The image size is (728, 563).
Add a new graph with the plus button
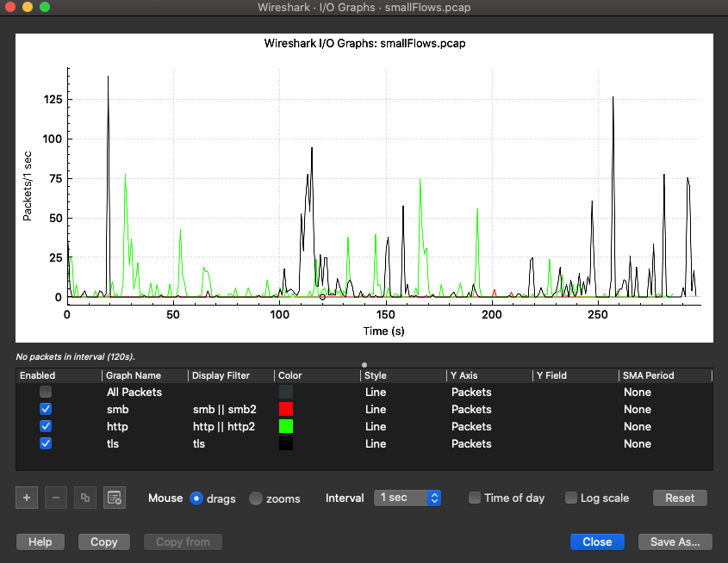pyautogui.click(x=27, y=498)
